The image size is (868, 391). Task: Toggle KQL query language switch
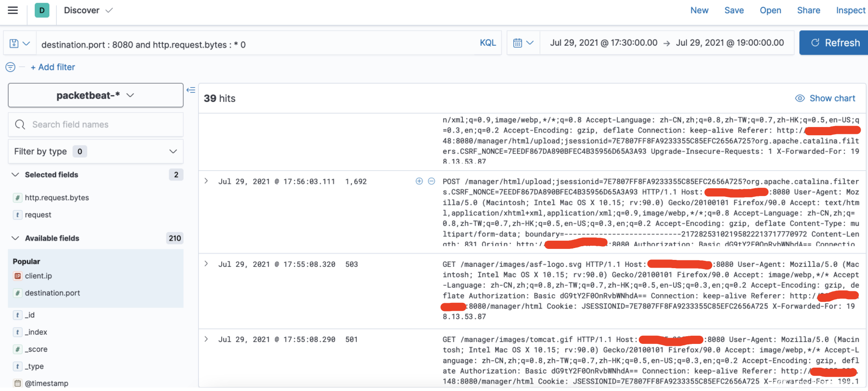tap(487, 43)
